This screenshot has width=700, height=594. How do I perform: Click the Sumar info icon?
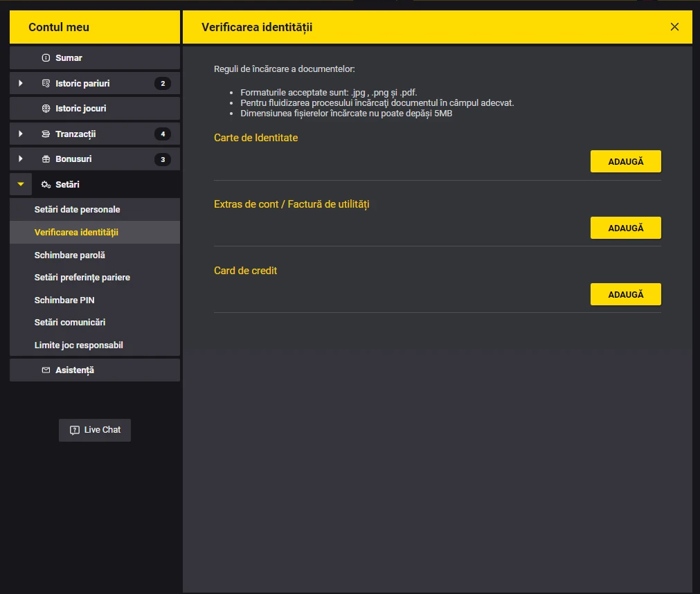tap(46, 58)
